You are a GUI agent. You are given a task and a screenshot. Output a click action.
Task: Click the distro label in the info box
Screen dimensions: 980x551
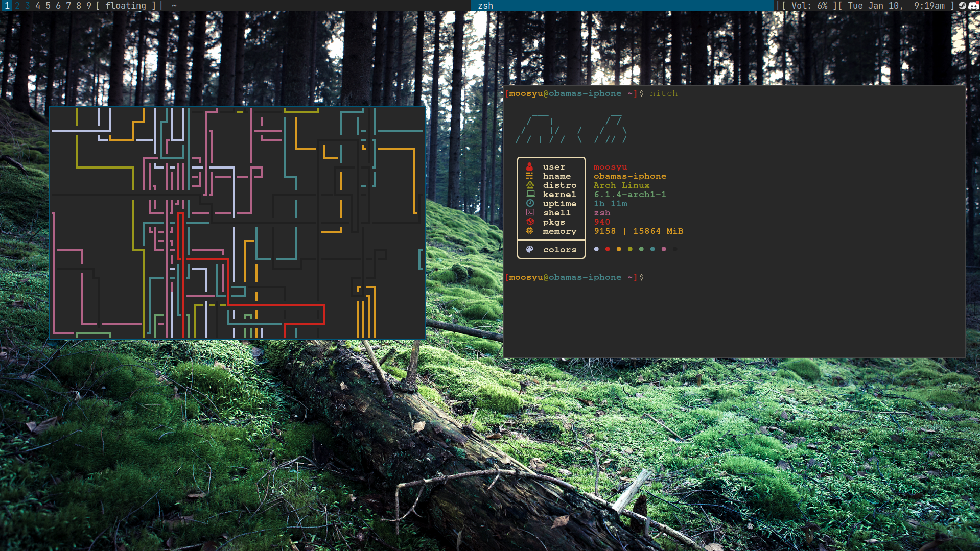(x=559, y=185)
